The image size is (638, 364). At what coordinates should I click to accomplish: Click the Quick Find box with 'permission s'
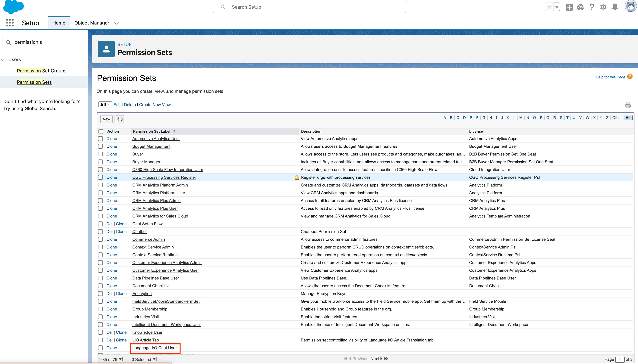coord(42,42)
